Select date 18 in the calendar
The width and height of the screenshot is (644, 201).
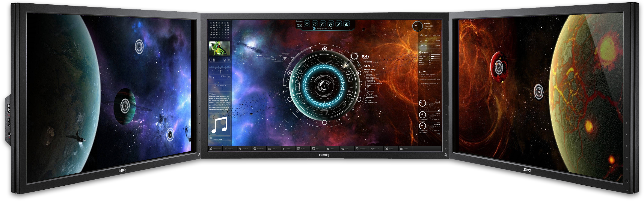[222, 30]
